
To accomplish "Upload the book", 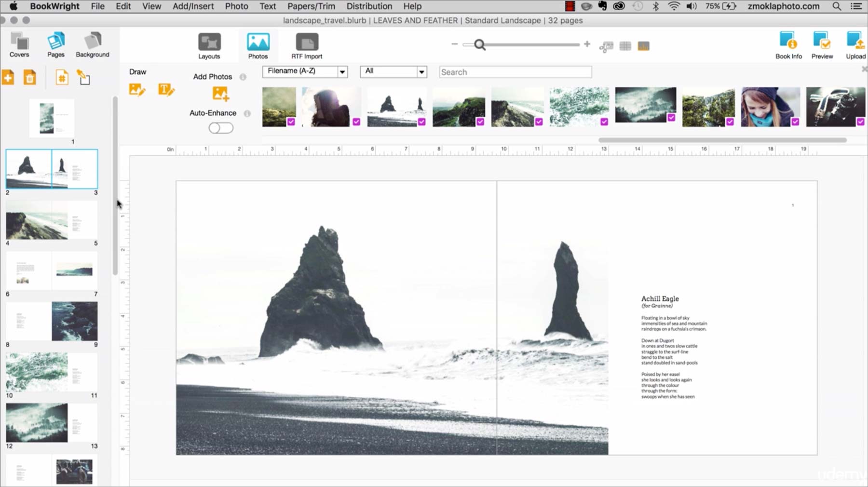I will point(855,45).
